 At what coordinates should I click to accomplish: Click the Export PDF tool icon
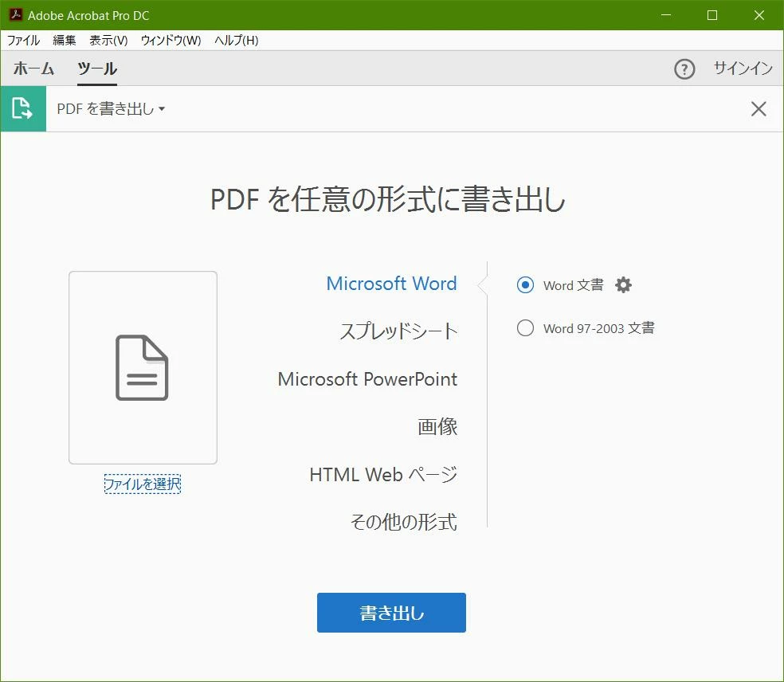[x=23, y=108]
